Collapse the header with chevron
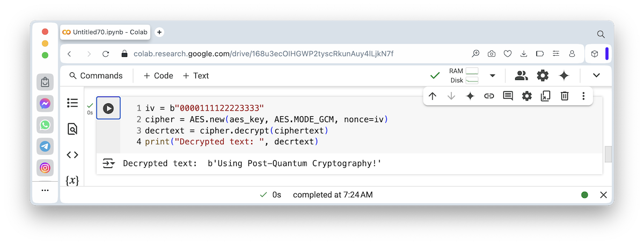 [x=596, y=76]
